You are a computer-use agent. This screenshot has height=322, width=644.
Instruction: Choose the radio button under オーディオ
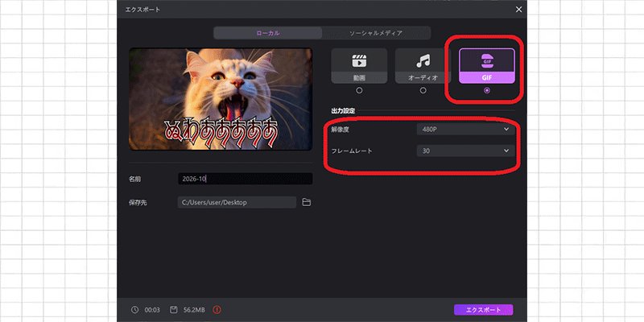coord(423,90)
